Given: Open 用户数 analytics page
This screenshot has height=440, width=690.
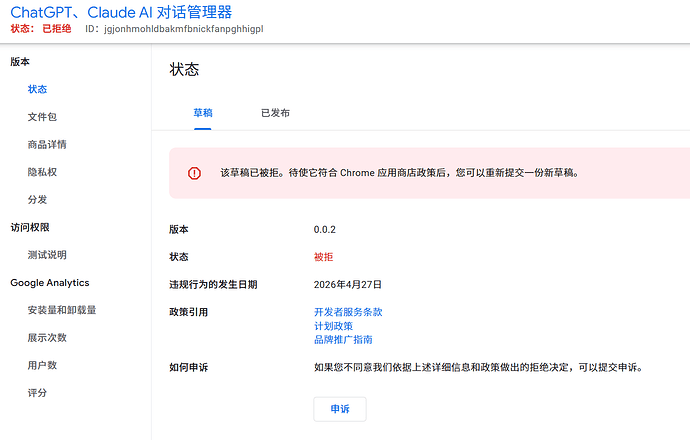Looking at the screenshot, I should (42, 365).
